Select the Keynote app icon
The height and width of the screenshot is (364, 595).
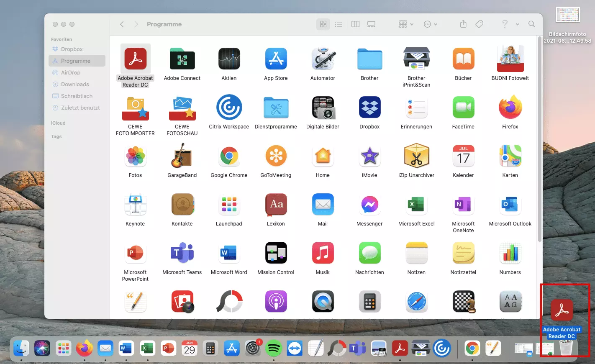[x=135, y=205]
